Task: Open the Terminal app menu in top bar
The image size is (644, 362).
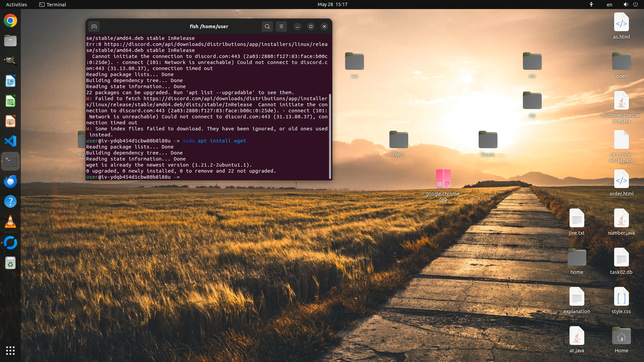Action: 53,4
